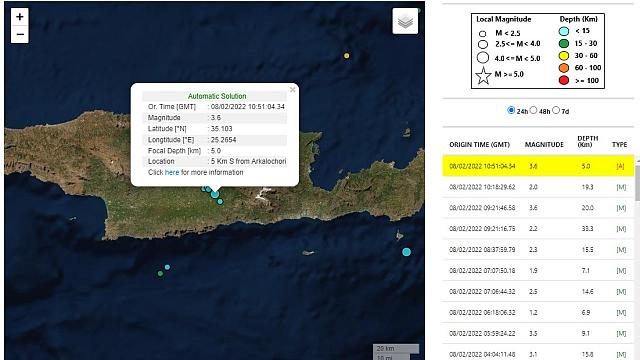The height and width of the screenshot is (360, 640).
Task: Select the 24h time range radio
Action: pos(511,110)
